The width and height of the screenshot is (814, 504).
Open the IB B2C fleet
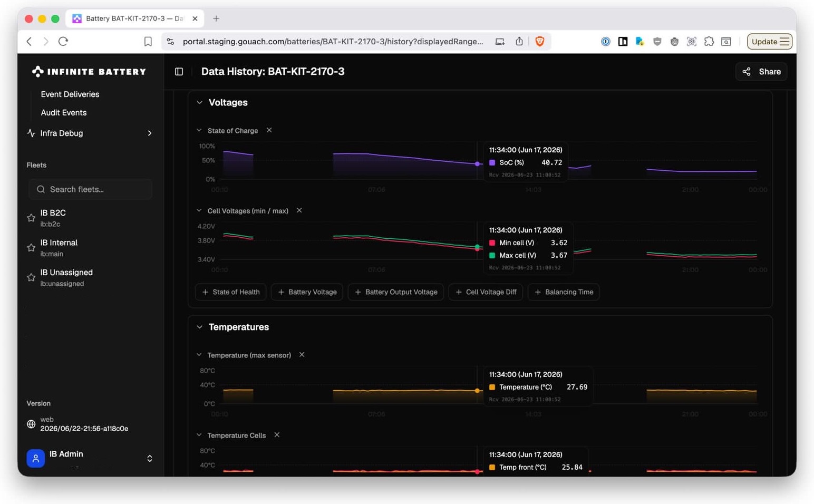coord(53,218)
